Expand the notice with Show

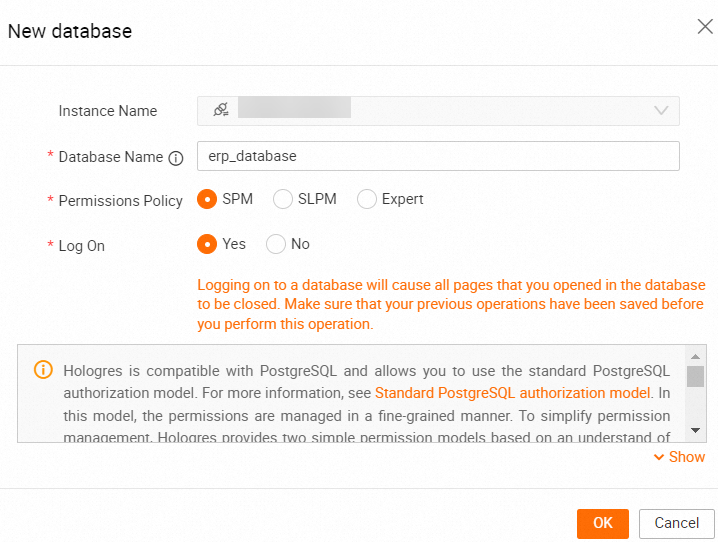680,457
